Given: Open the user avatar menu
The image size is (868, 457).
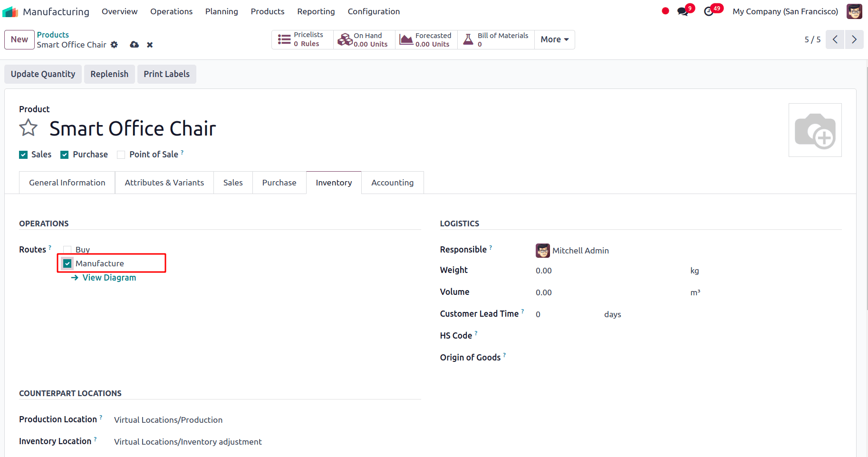Looking at the screenshot, I should tap(854, 11).
